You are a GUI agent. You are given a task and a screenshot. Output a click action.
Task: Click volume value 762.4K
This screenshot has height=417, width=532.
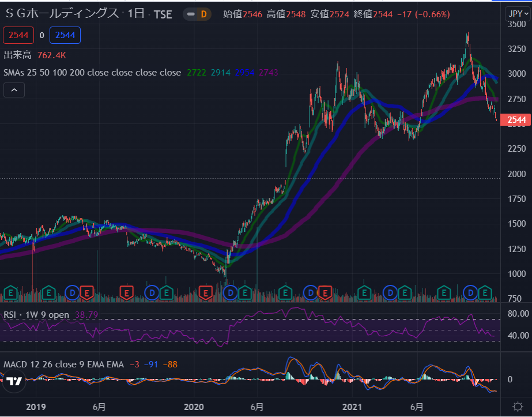(x=51, y=55)
